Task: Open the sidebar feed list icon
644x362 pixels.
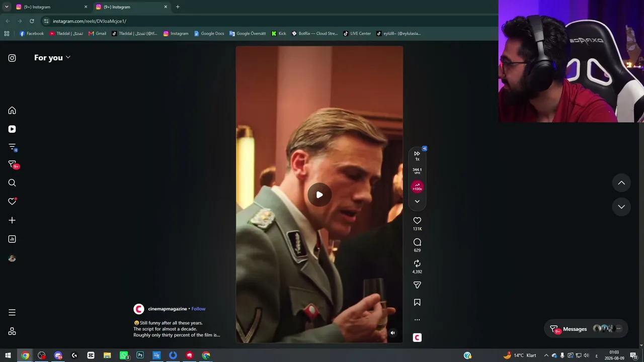Action: [12, 147]
